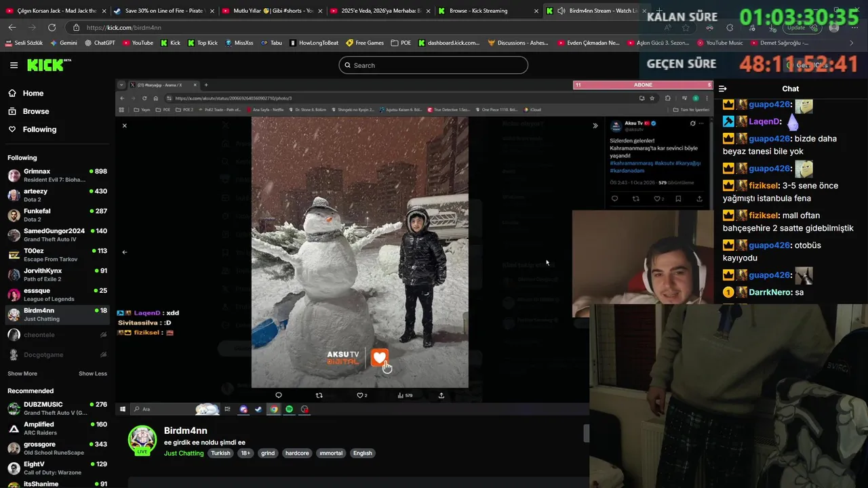868x488 pixels.
Task: Open Funkefal channel avatar
Action: pyautogui.click(x=14, y=216)
